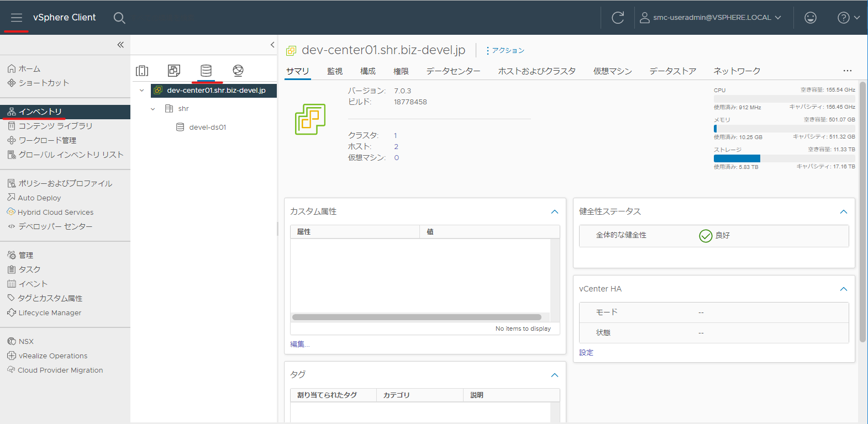Open the help question mark menu
The height and width of the screenshot is (424, 868).
tap(848, 18)
